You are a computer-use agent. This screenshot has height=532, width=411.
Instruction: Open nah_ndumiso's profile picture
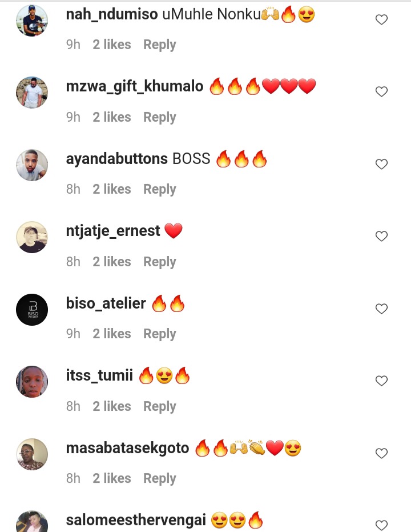[x=32, y=21]
